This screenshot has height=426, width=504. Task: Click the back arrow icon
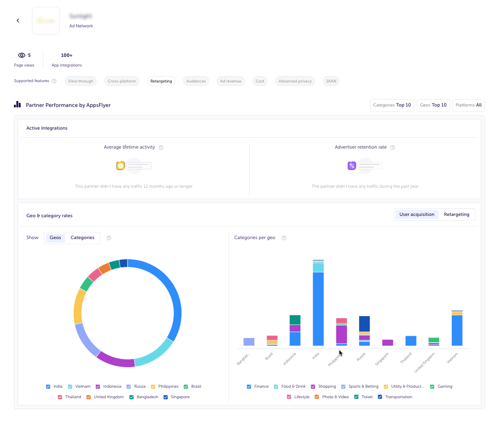coord(18,21)
